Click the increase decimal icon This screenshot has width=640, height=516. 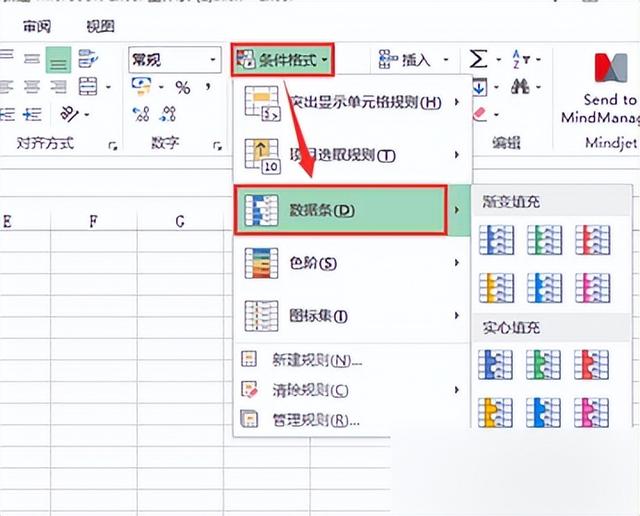pyautogui.click(x=141, y=113)
